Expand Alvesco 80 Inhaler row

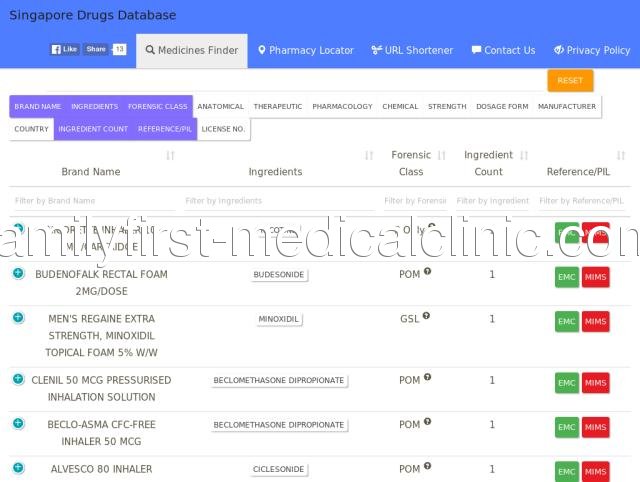tap(18, 468)
